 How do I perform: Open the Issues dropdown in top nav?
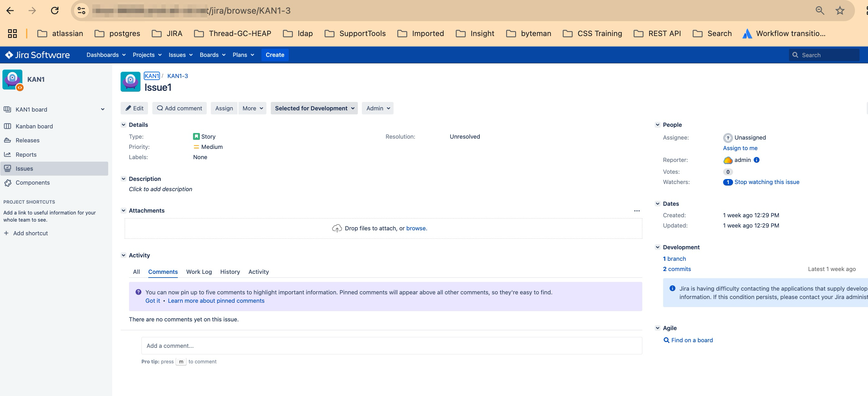coord(180,55)
